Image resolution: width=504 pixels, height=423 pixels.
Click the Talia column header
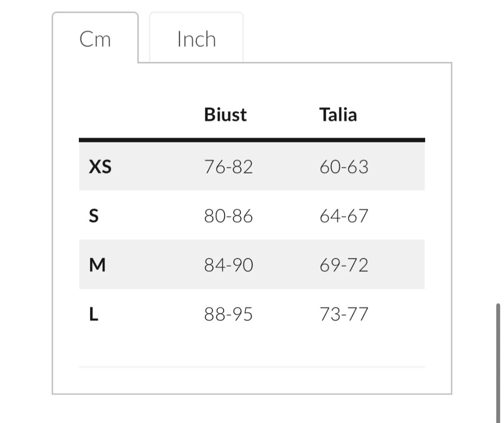point(338,115)
